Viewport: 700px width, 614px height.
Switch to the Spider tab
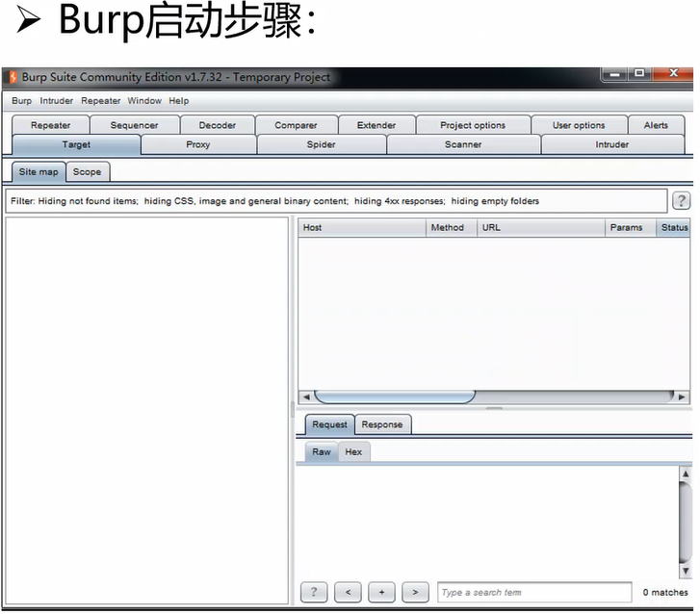click(321, 144)
